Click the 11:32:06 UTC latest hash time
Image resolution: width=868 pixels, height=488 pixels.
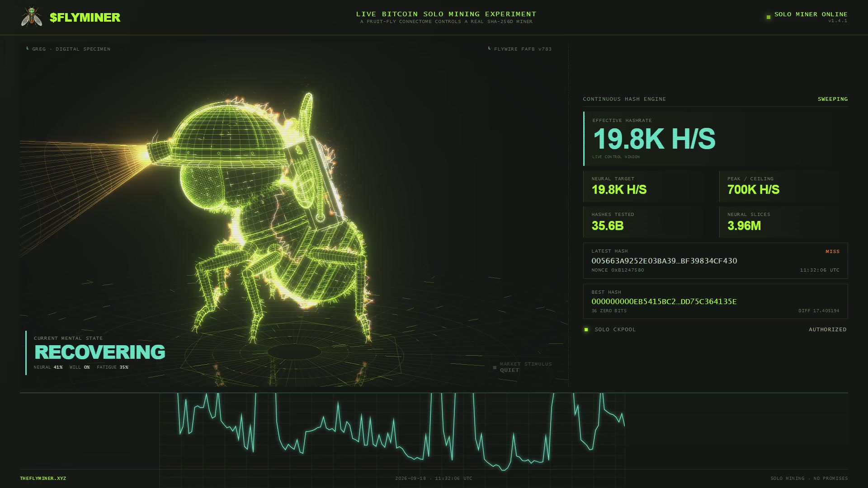click(x=820, y=270)
